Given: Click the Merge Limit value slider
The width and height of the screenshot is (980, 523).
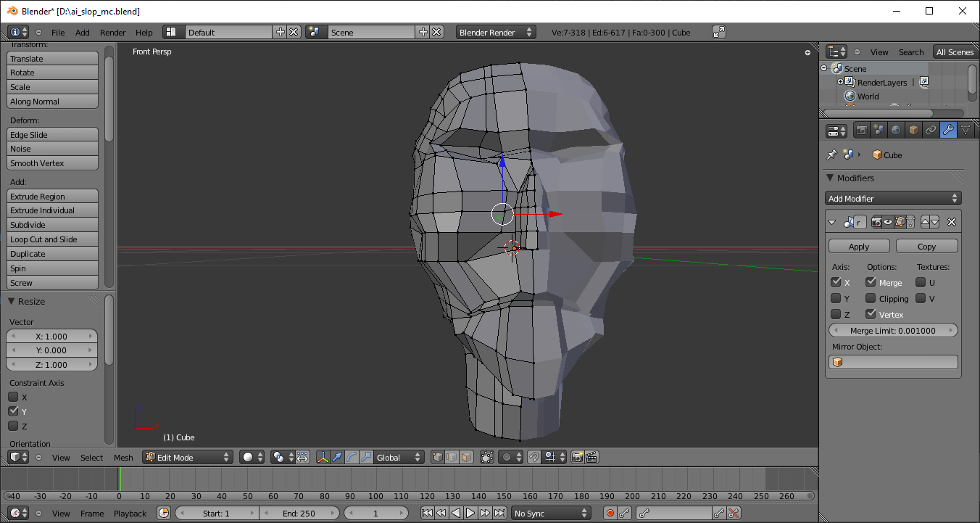Looking at the screenshot, I should point(893,331).
